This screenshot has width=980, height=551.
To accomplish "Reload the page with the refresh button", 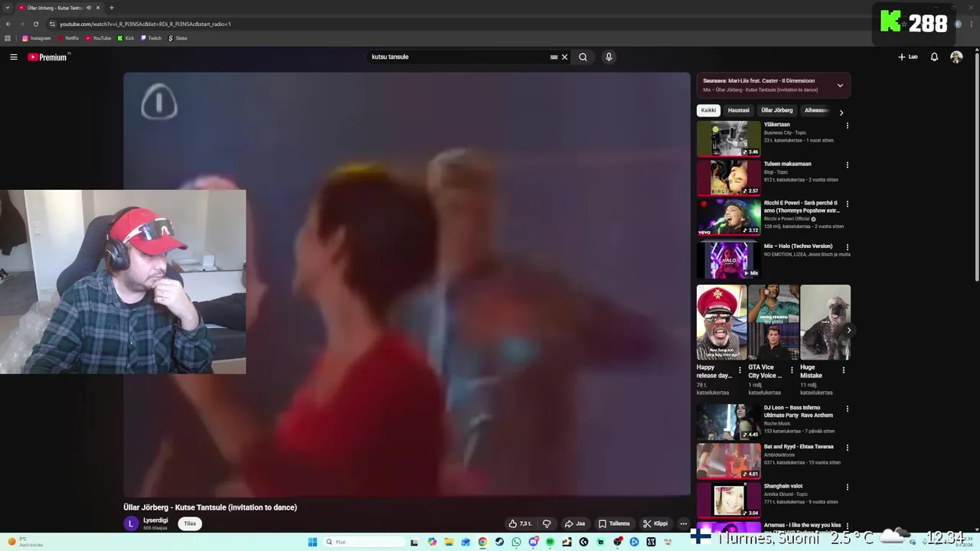I will click(x=35, y=24).
